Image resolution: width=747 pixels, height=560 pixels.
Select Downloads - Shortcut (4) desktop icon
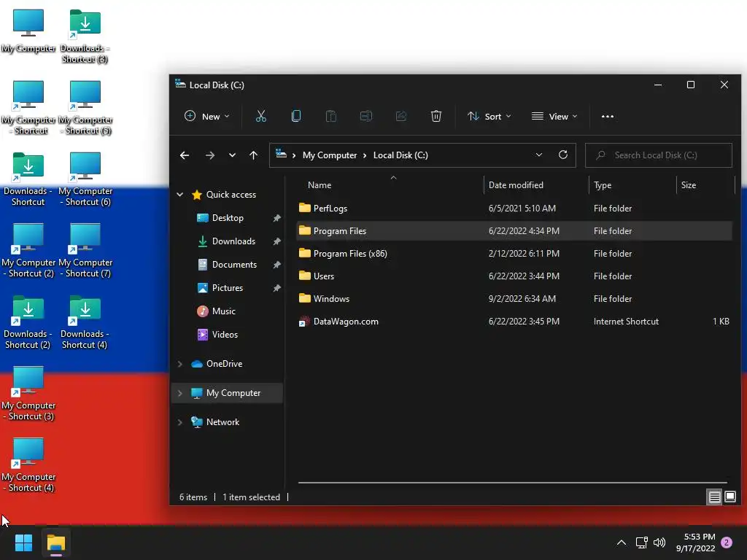pos(85,322)
